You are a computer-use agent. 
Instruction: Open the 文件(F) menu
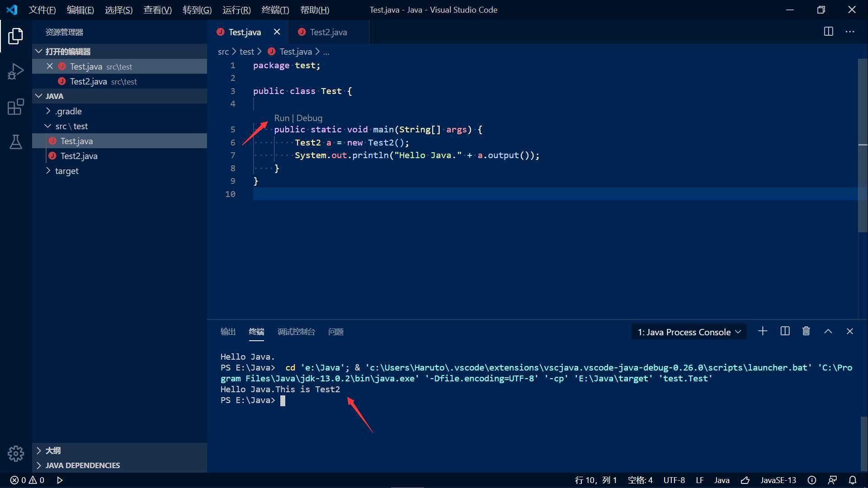tap(42, 10)
